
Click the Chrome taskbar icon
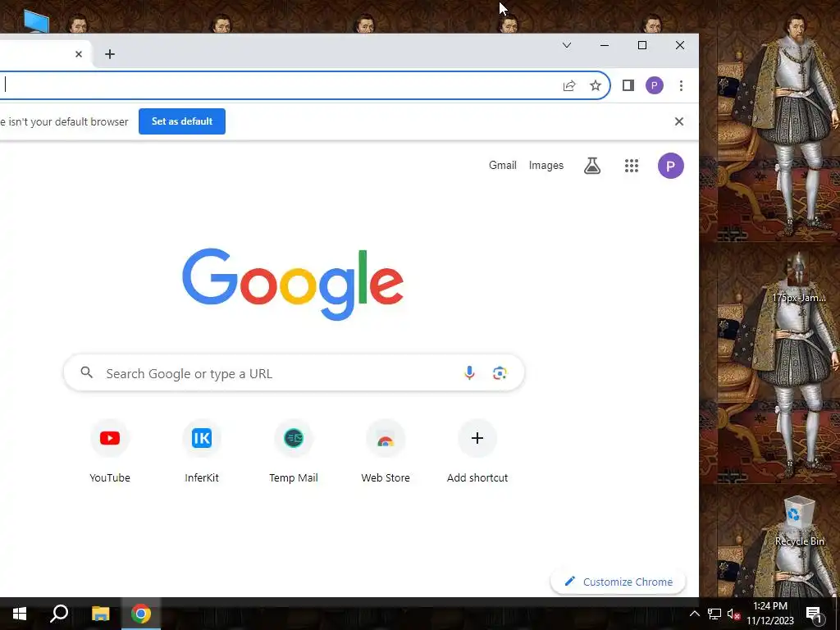point(141,614)
